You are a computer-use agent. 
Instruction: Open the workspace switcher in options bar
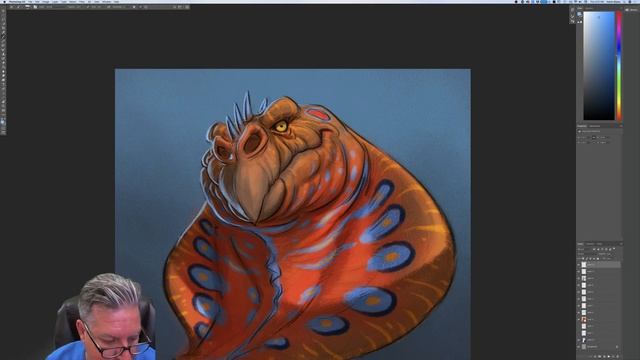(180, 7)
